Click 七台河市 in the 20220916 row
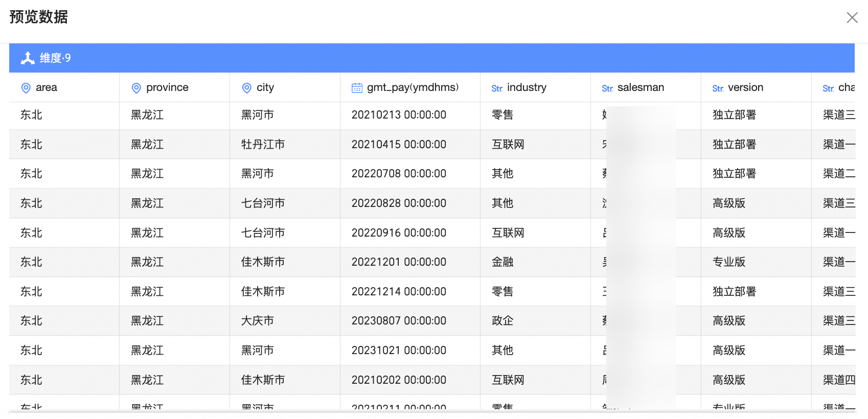The image size is (868, 419). tap(263, 233)
